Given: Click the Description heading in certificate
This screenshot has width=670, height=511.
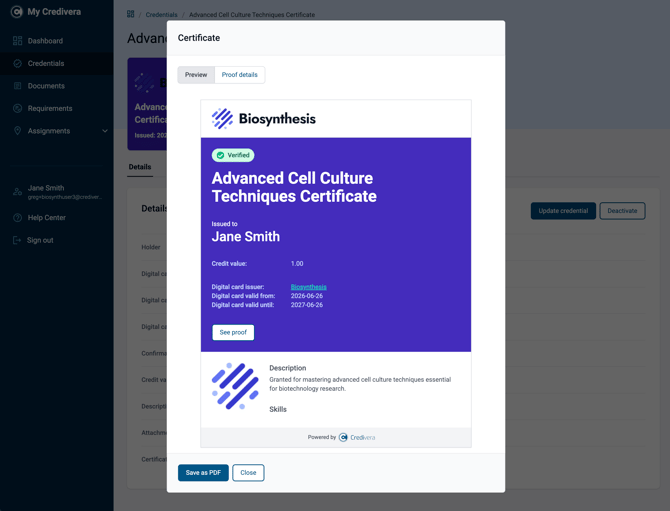Looking at the screenshot, I should [288, 368].
